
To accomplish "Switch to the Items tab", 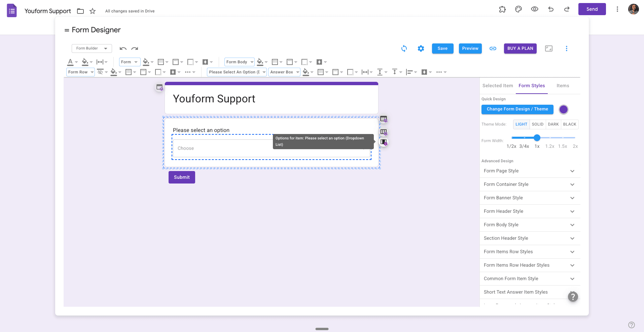I will [563, 86].
